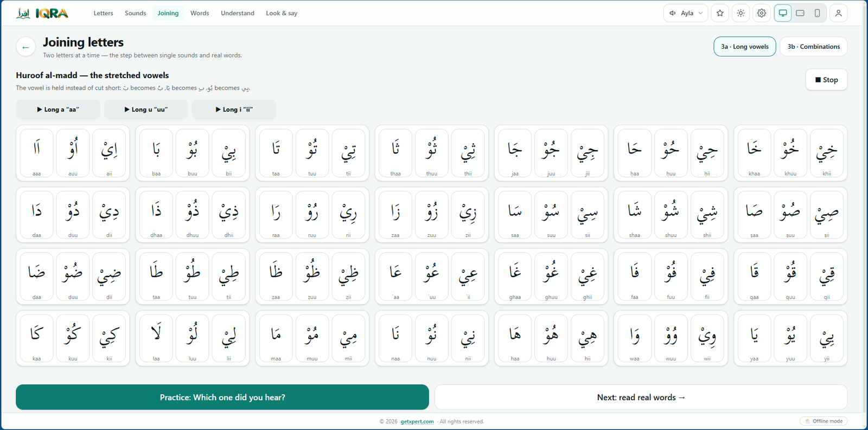Open the getxpert.com link
The width and height of the screenshot is (868, 430).
[x=417, y=421]
